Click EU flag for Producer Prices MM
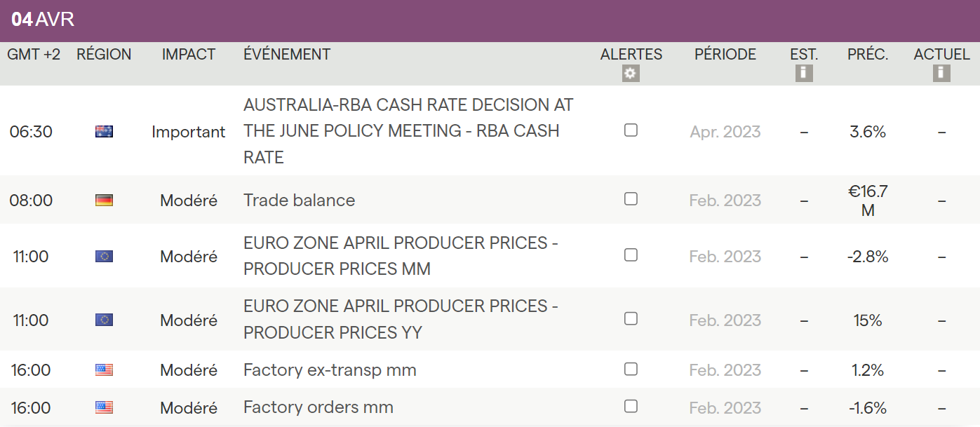 coord(104,257)
